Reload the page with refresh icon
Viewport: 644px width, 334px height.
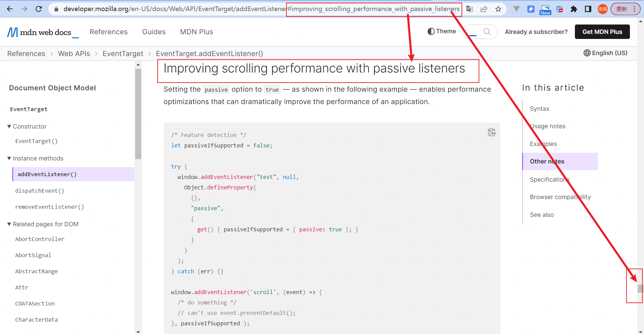(39, 9)
